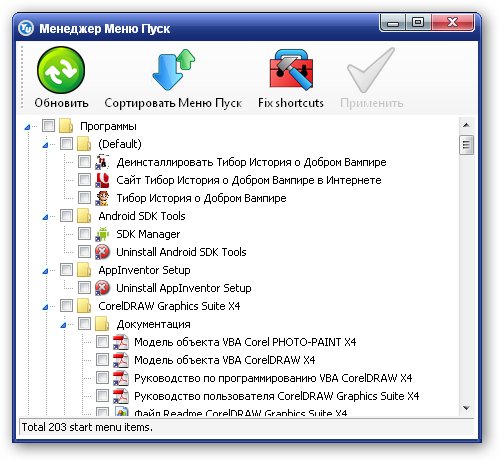500x461 pixels.
Task: Tick checkbox for Тибор История о Добром Вампире
Action: tap(84, 198)
